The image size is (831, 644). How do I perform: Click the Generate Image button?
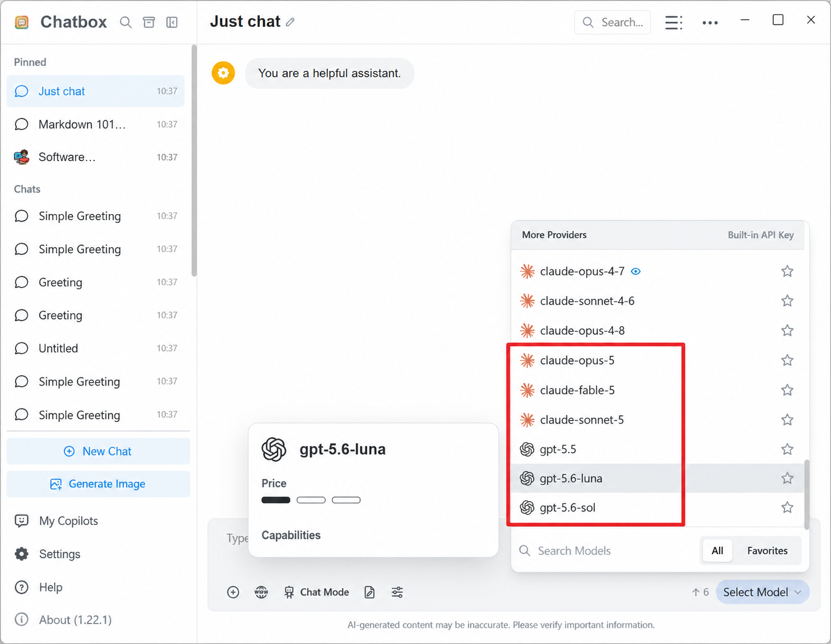click(98, 484)
